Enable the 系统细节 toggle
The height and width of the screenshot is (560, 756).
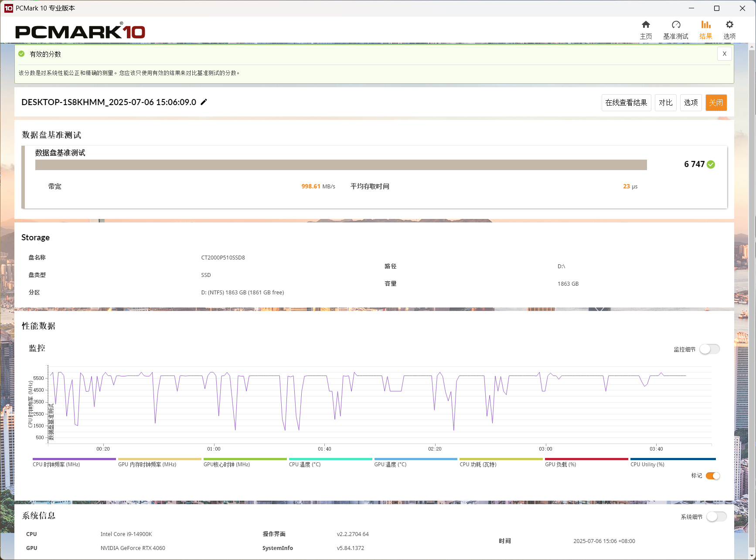click(716, 517)
